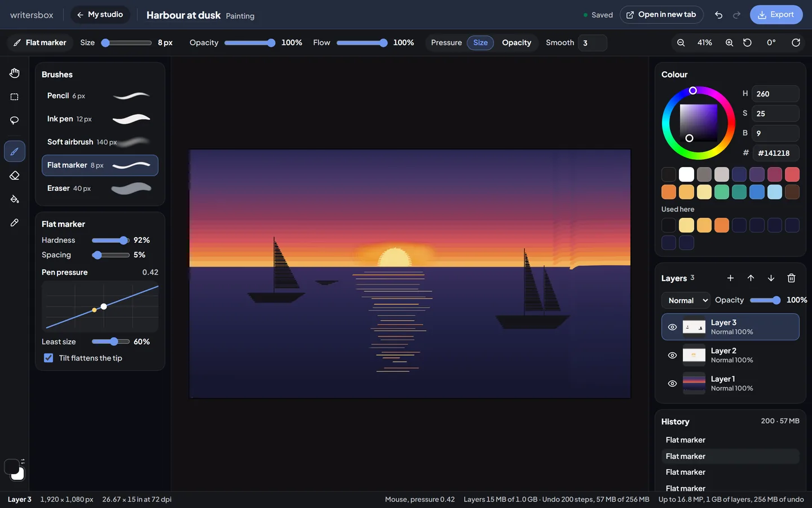Zoom out of the canvas
812x508 pixels.
pos(681,43)
